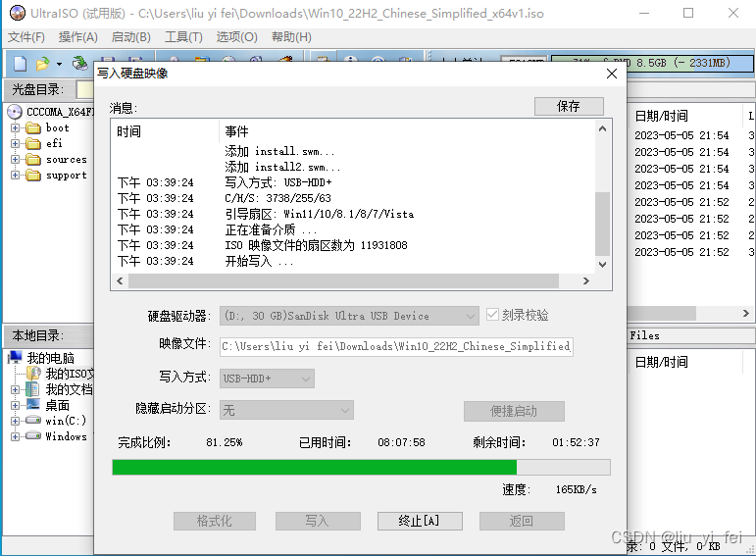The width and height of the screenshot is (756, 556).
Task: Click the message log scroll up arrow
Action: (602, 128)
